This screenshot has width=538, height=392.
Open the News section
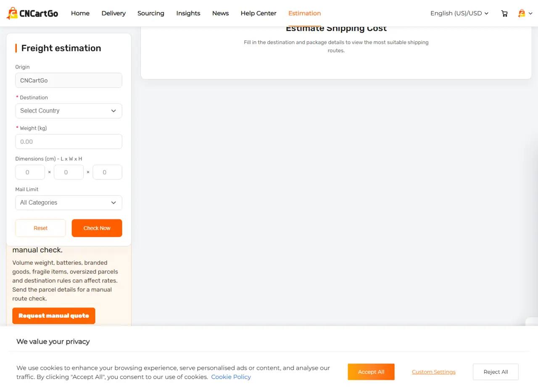(x=221, y=13)
